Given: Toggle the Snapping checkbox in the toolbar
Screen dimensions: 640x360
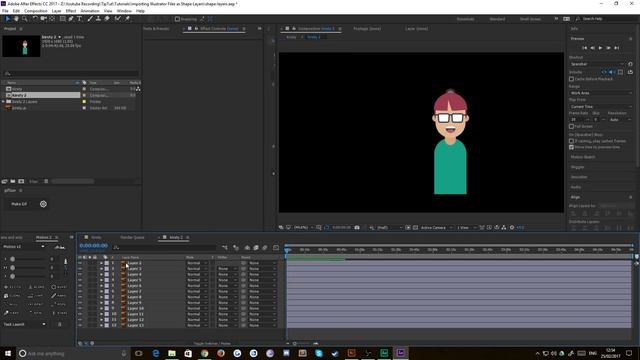Looking at the screenshot, I should tap(177, 19).
